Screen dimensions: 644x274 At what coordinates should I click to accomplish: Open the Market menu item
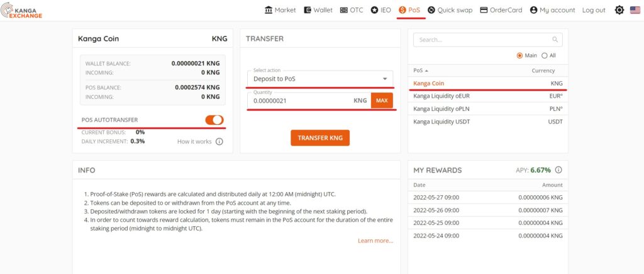[280, 10]
